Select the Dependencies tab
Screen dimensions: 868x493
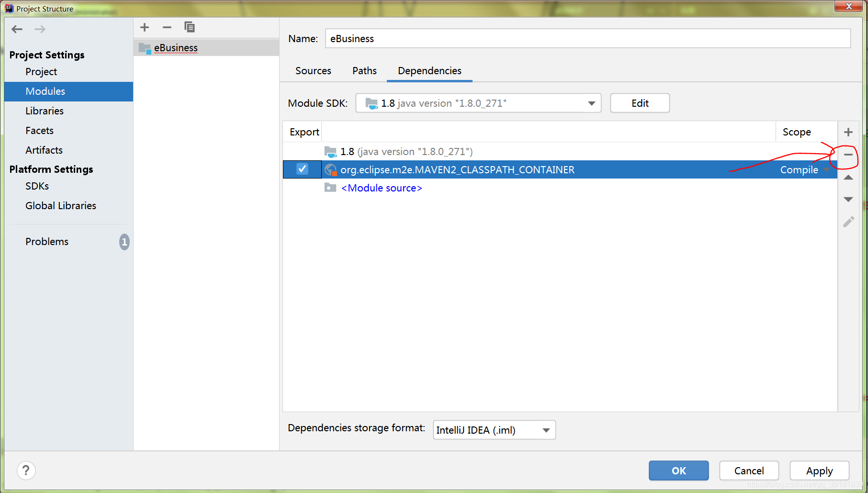pos(429,71)
